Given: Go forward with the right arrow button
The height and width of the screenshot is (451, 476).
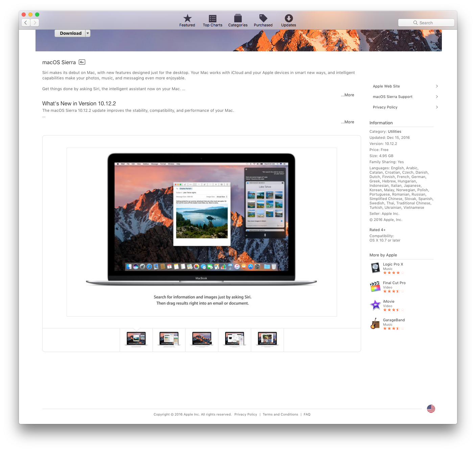Looking at the screenshot, I should coord(35,23).
